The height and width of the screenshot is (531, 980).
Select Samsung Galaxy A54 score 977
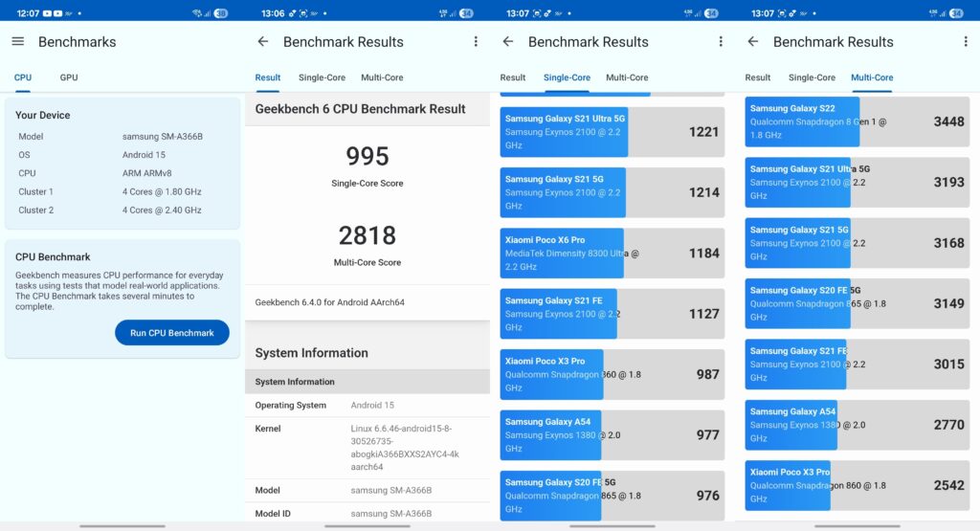[x=612, y=434]
